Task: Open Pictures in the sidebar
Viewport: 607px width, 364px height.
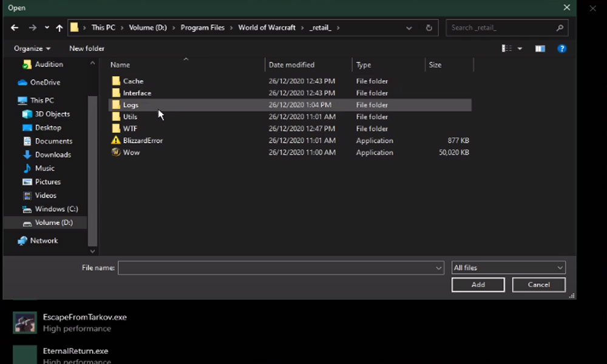Action: (42, 182)
